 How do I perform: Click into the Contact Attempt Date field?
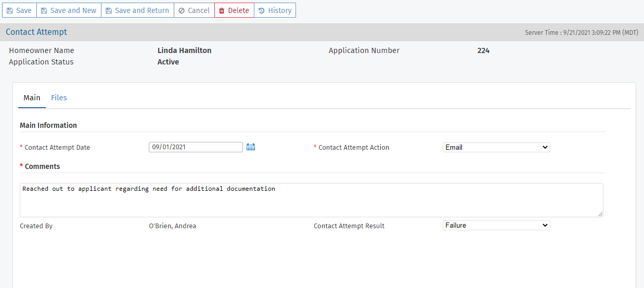tap(195, 147)
